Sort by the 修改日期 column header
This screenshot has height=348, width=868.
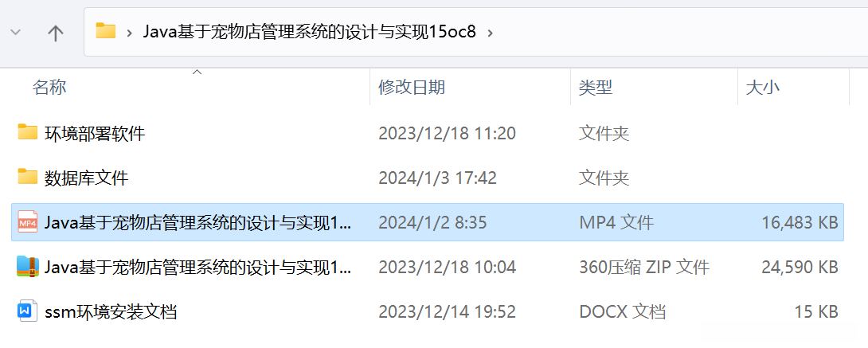coord(412,87)
